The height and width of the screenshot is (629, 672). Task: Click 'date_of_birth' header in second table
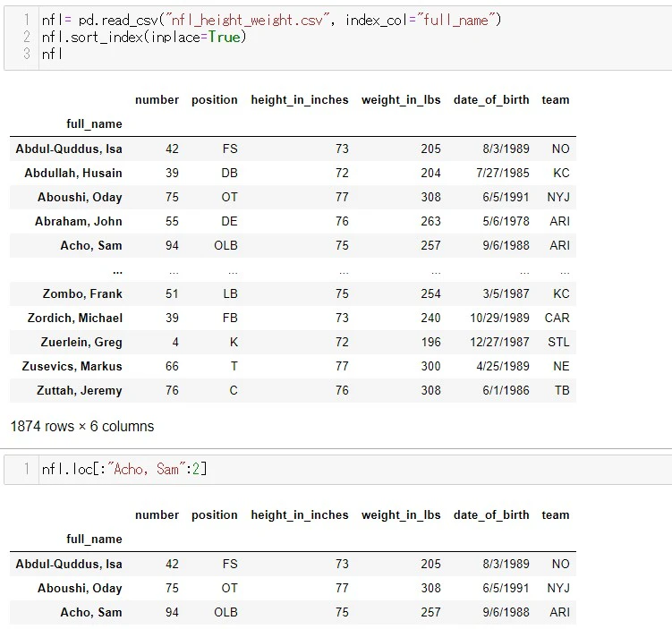tap(491, 515)
